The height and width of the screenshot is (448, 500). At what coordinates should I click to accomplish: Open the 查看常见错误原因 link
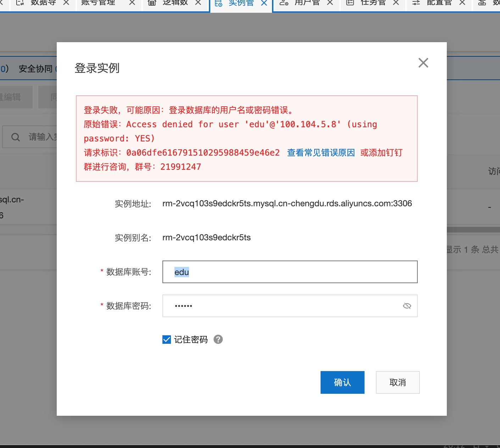tap(321, 153)
